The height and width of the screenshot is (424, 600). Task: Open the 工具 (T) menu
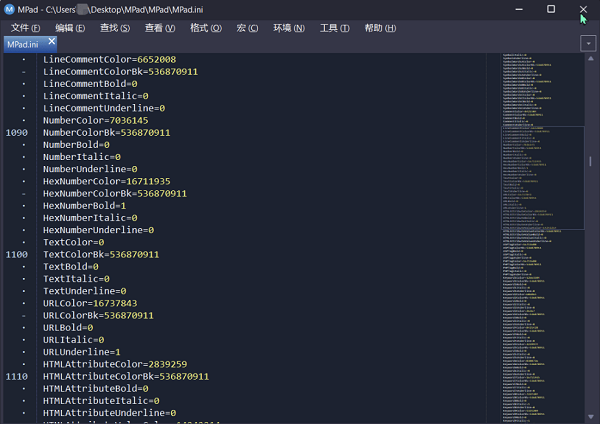click(334, 28)
